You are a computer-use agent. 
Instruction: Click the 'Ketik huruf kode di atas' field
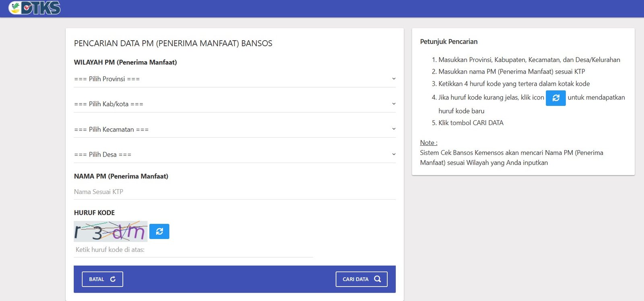coord(193,250)
